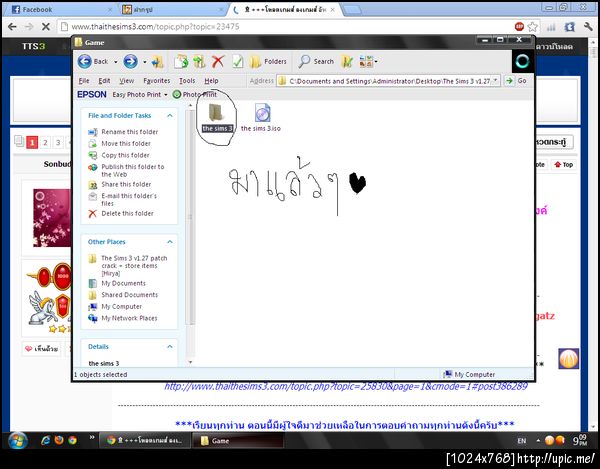This screenshot has height=469, width=600.
Task: Click Publish this folder to the Web
Action: point(132,170)
